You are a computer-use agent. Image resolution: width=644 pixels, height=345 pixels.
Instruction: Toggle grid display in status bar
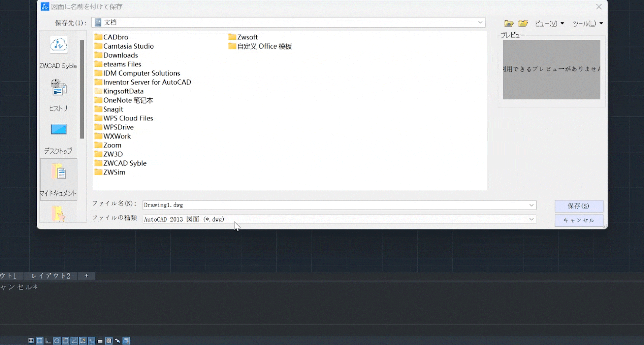point(40,341)
